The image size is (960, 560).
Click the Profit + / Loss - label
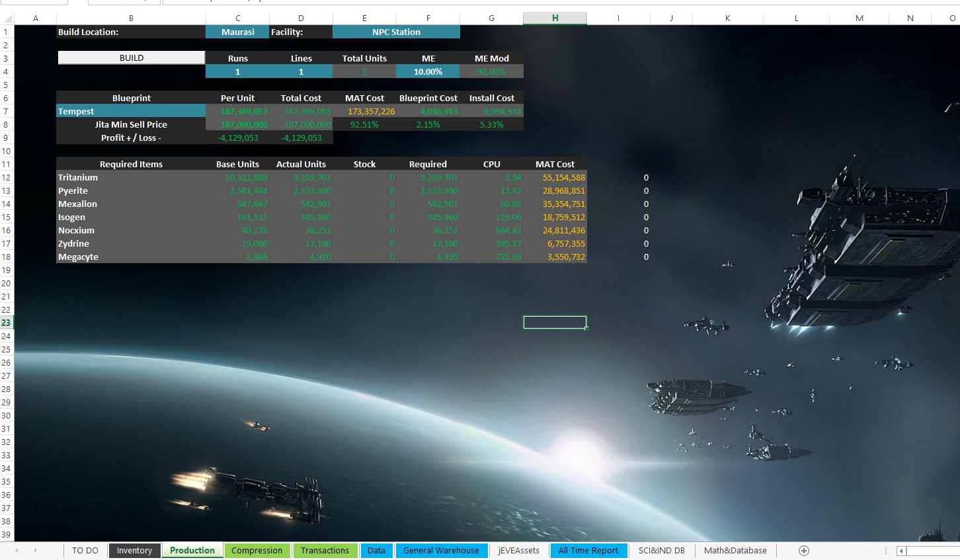pos(131,138)
